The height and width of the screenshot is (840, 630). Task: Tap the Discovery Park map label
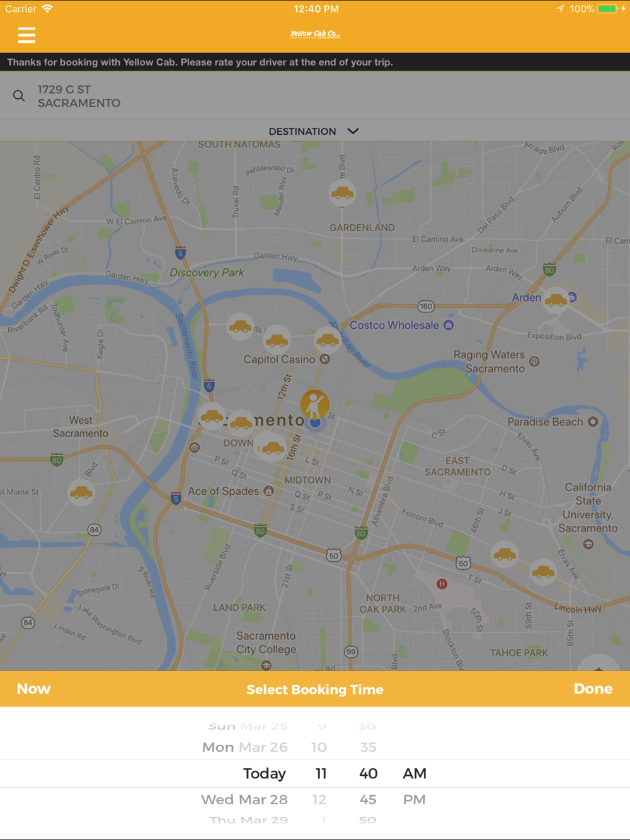tap(207, 273)
